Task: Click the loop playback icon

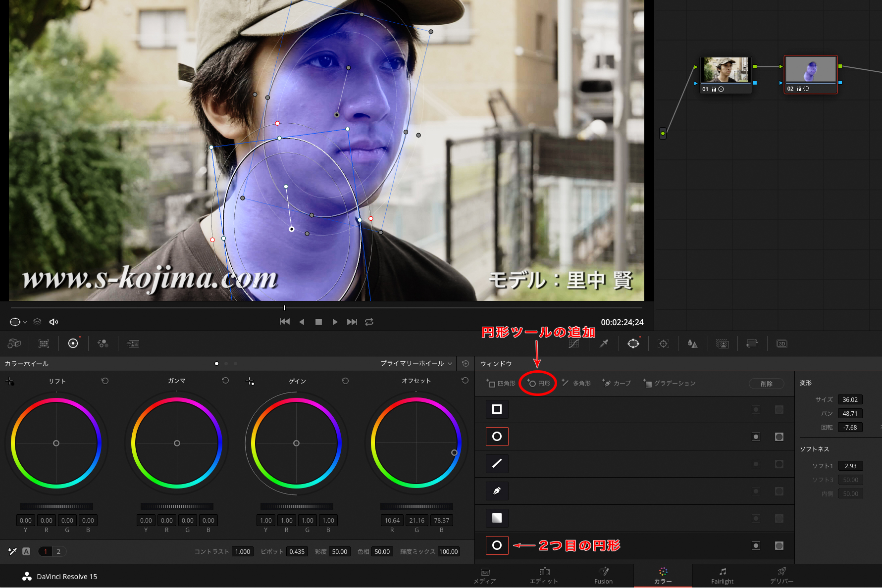Action: click(x=369, y=322)
